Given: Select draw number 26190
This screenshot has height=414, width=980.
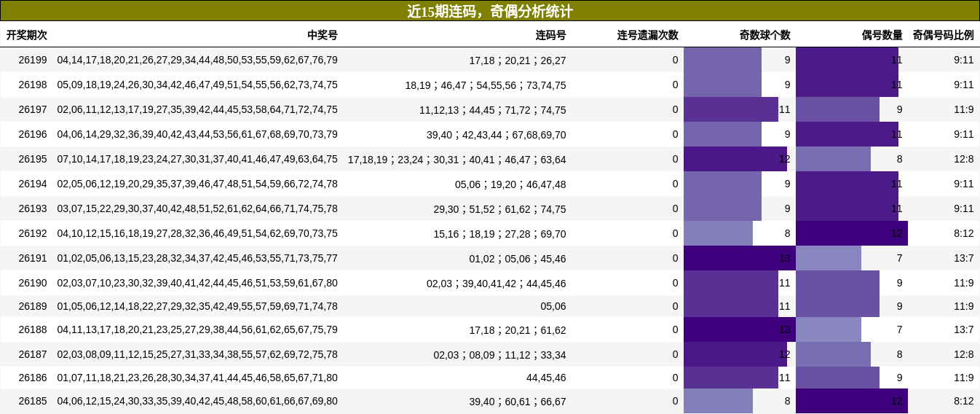Looking at the screenshot, I should 33,283.
